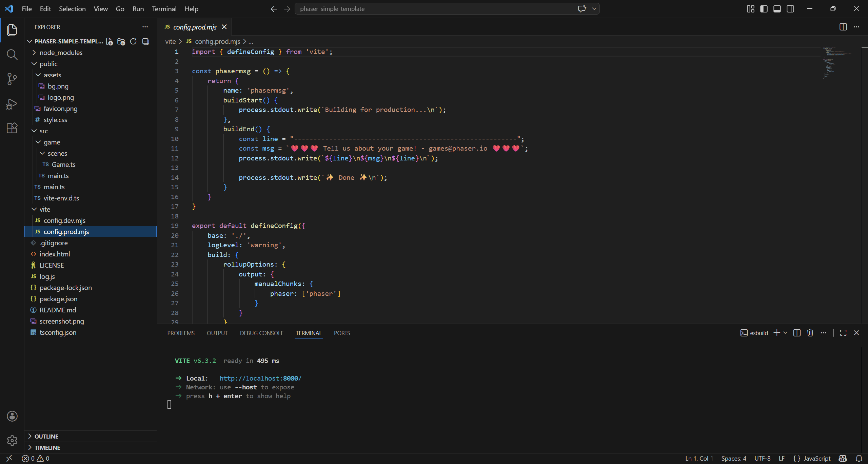Click New File icon in Explorer header
This screenshot has height=464, width=868.
109,41
